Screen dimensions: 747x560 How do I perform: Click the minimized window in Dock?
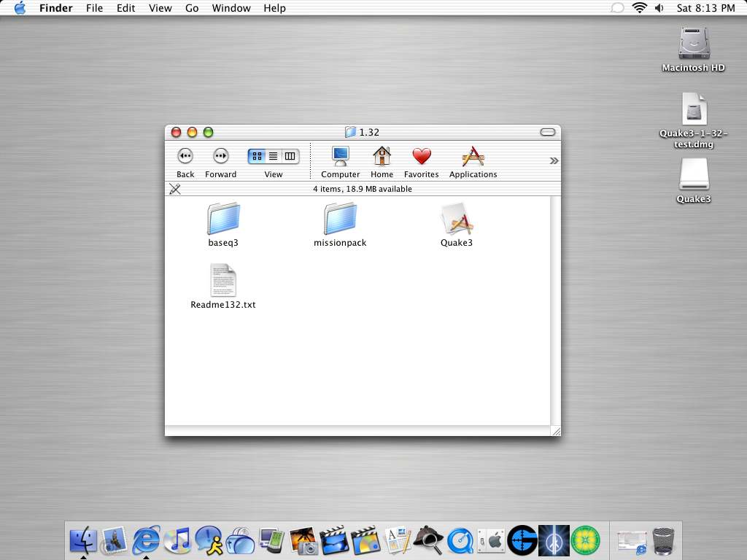pos(632,542)
